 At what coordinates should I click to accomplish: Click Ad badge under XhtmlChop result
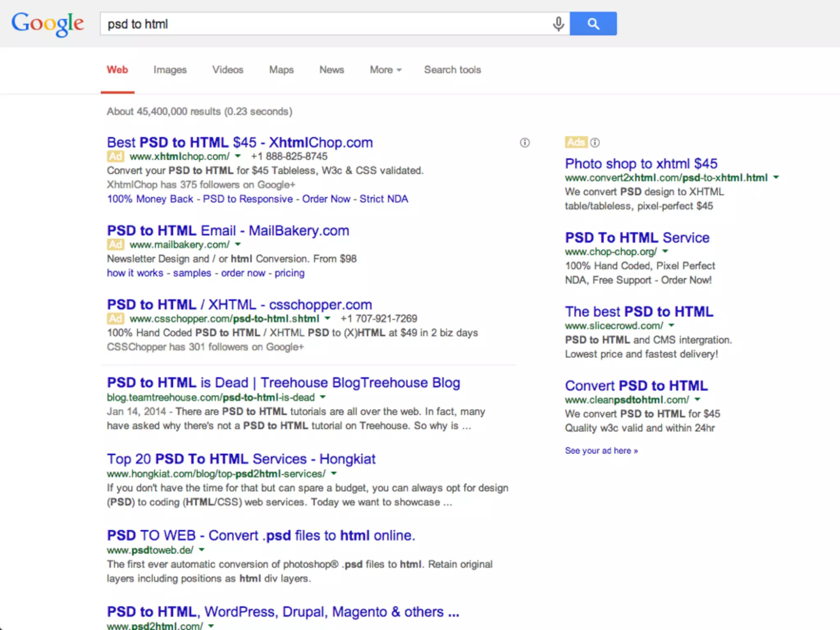point(115,156)
